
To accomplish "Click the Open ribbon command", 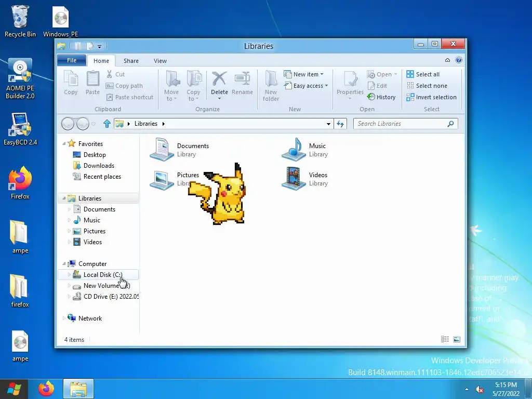I will click(382, 74).
